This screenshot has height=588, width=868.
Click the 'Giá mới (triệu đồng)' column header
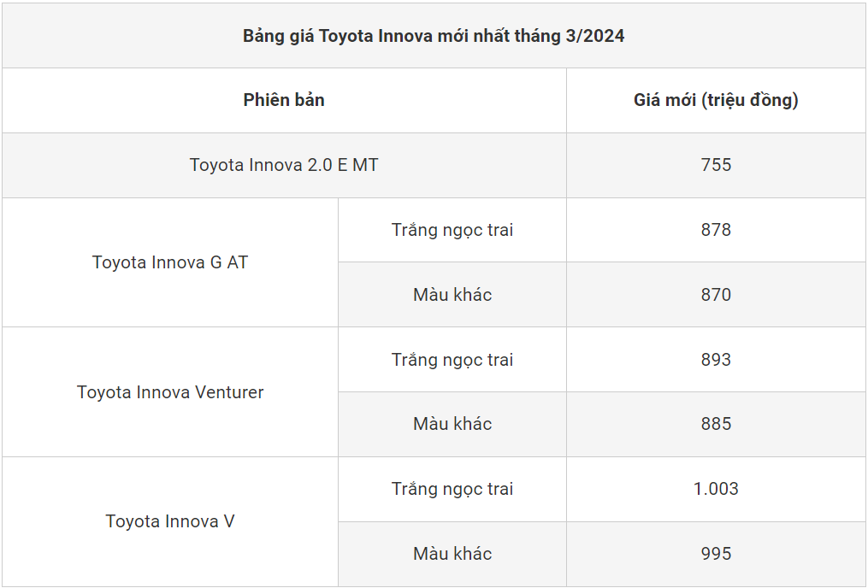pos(716,100)
